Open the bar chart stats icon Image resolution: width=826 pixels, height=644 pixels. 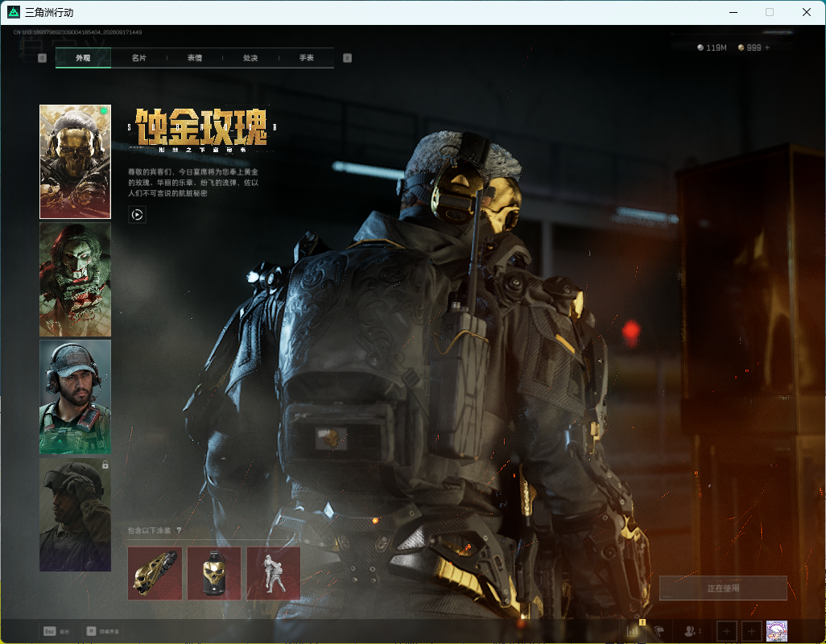(634, 630)
